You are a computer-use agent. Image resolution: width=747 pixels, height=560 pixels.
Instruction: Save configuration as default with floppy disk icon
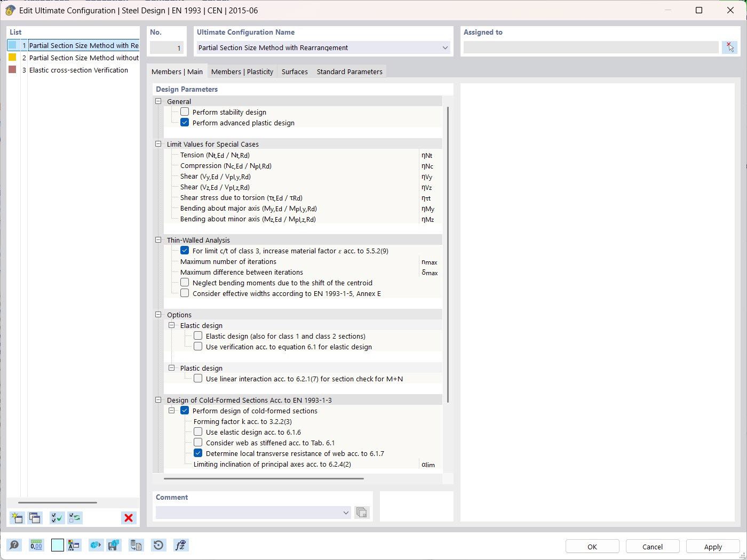[114, 545]
